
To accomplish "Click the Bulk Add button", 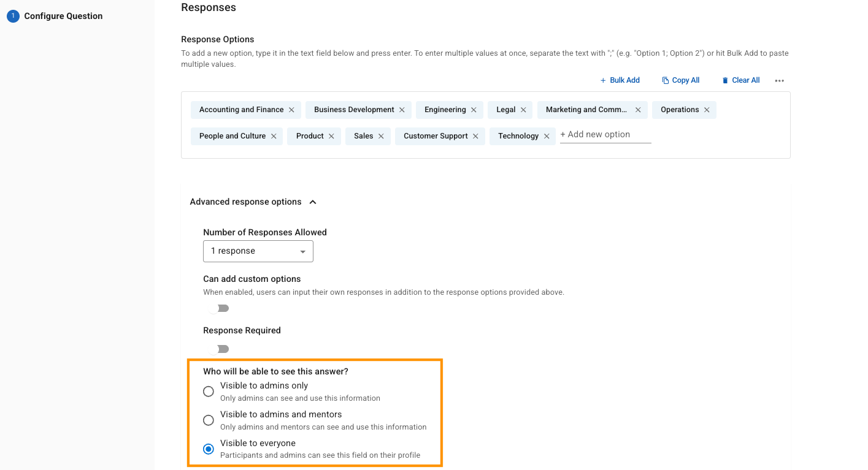I will click(x=620, y=80).
